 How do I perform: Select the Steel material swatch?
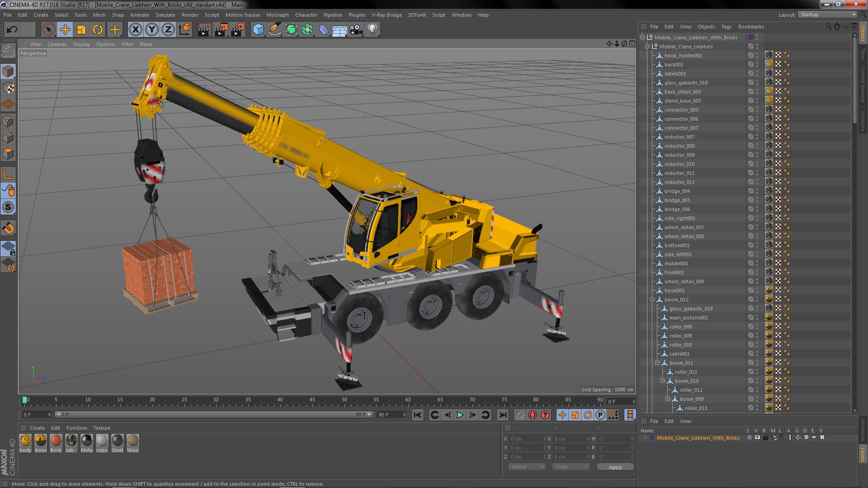point(118,443)
